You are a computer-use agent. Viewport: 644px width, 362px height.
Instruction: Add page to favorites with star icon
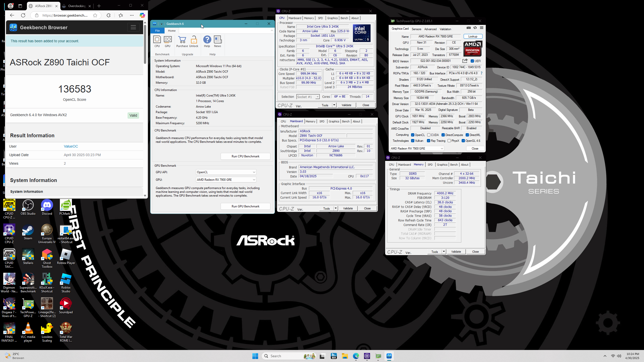pos(95,15)
